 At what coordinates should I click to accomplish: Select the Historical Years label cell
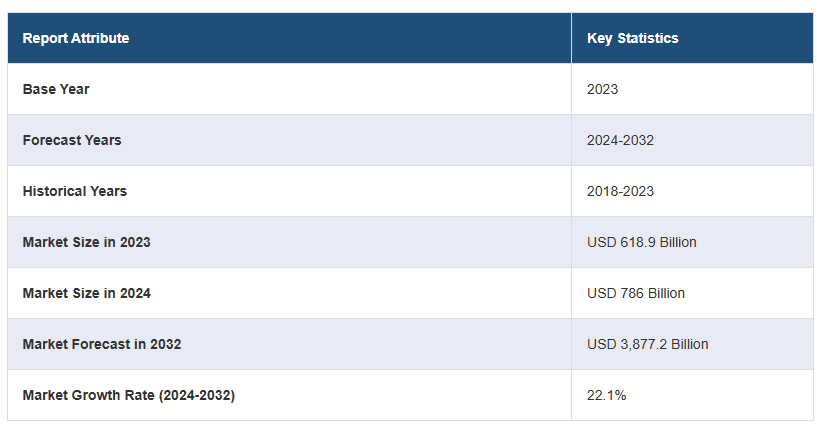pos(75,191)
